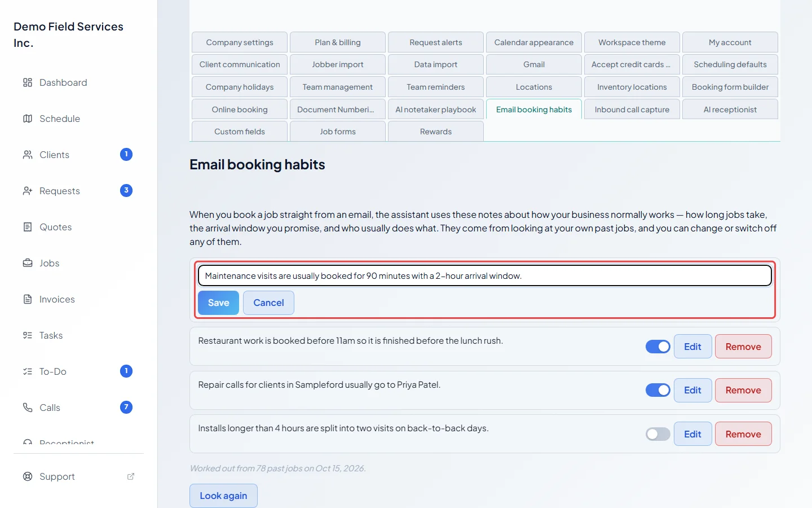This screenshot has width=812, height=508.
Task: Click the Calls phone icon
Action: pyautogui.click(x=28, y=408)
